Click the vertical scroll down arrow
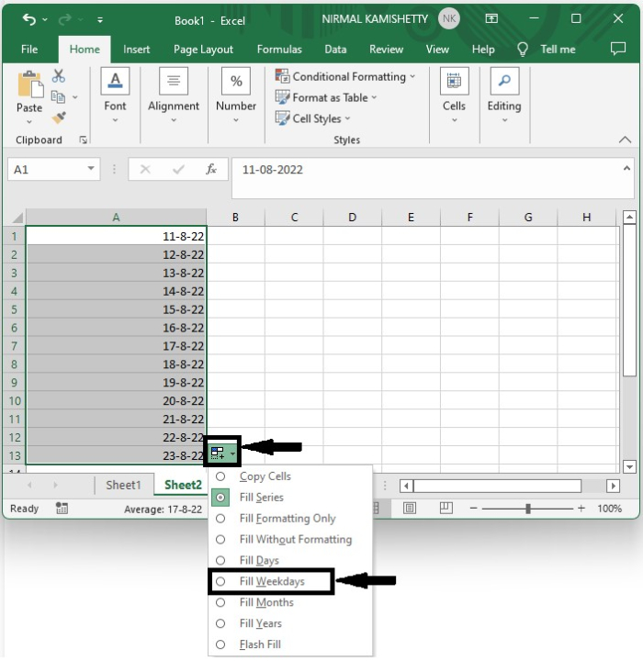The height and width of the screenshot is (672, 643). click(x=629, y=466)
